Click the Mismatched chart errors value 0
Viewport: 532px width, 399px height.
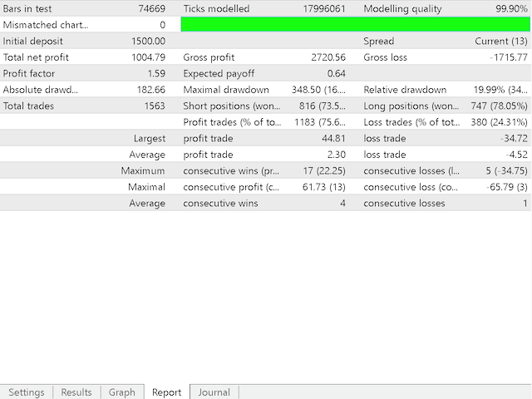click(163, 25)
